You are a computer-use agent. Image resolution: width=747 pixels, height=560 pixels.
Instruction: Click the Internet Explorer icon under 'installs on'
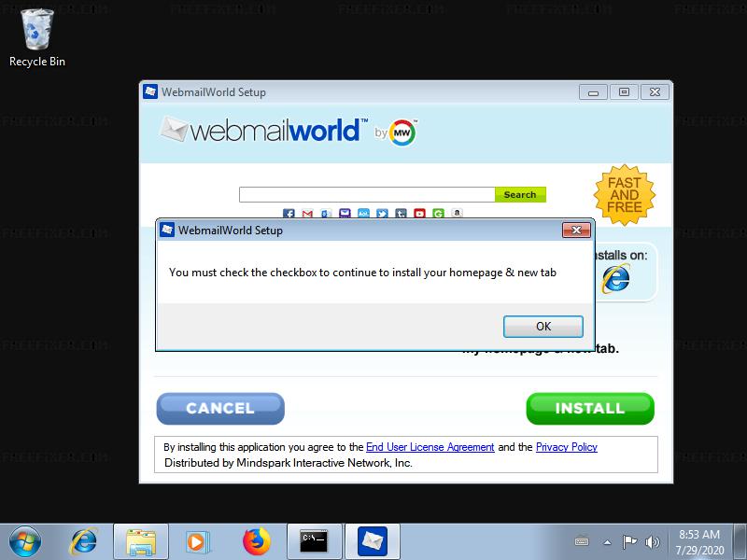616,279
